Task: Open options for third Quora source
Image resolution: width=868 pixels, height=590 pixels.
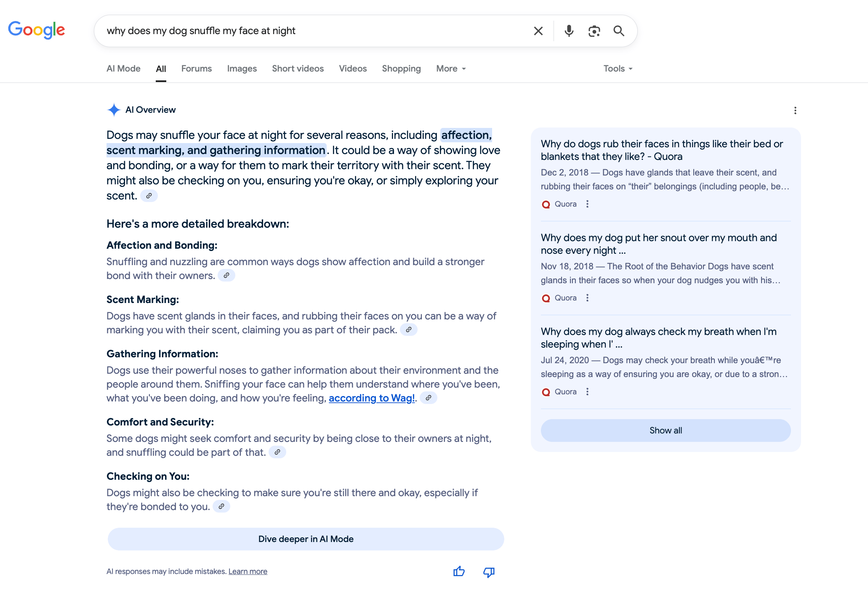Action: pyautogui.click(x=587, y=392)
